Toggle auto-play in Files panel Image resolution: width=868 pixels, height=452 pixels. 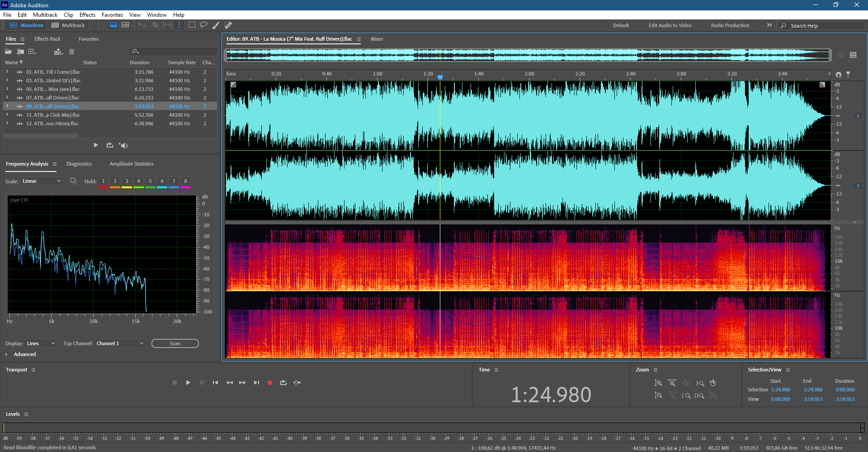point(124,145)
